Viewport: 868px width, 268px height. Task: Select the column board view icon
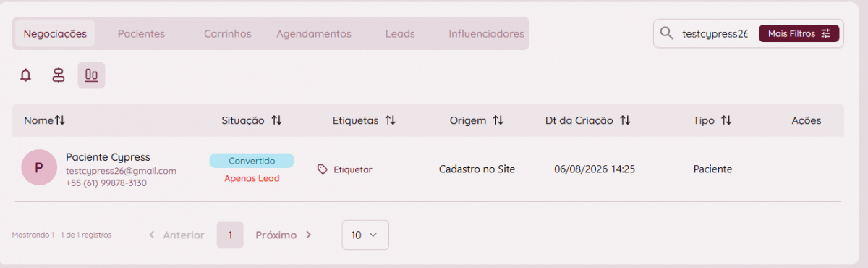[x=91, y=75]
